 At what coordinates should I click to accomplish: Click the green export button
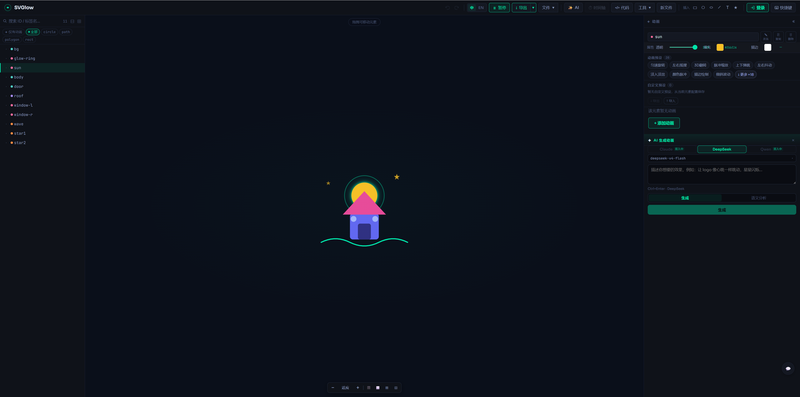(521, 8)
